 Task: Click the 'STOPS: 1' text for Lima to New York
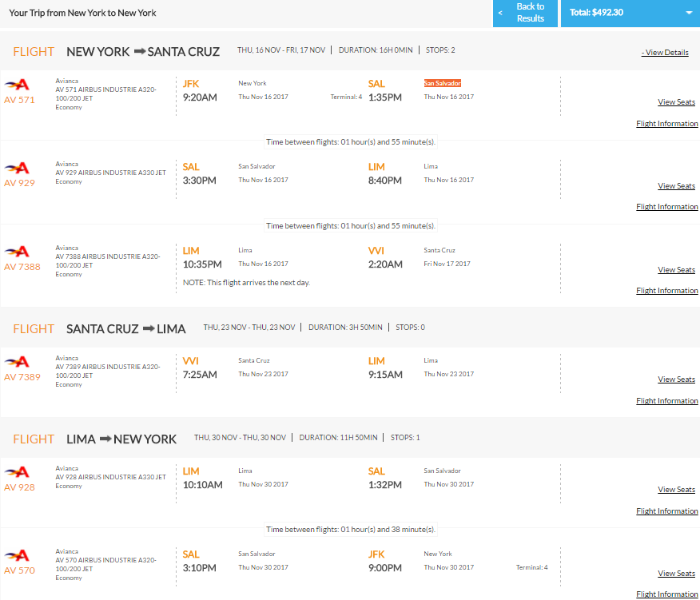tap(405, 438)
